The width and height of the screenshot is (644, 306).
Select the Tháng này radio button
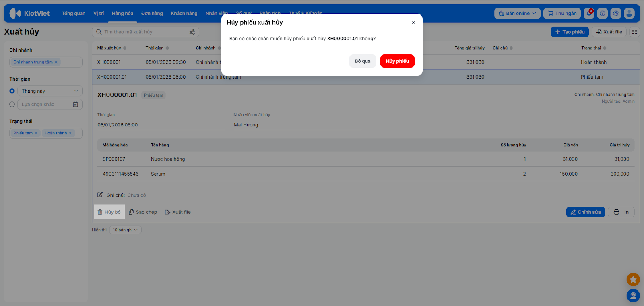coord(12,91)
